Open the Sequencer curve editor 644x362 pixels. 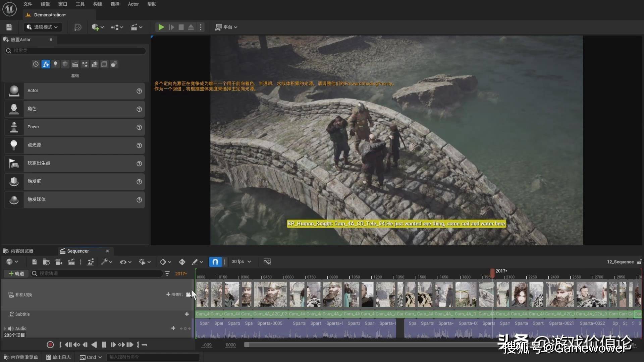[267, 262]
